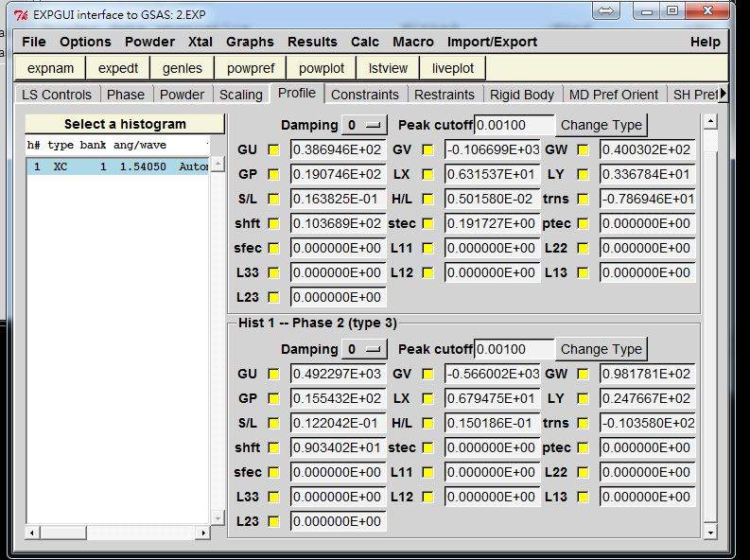Click the upper LY value field 0.336784E+01
750x560 pixels.
tap(647, 175)
